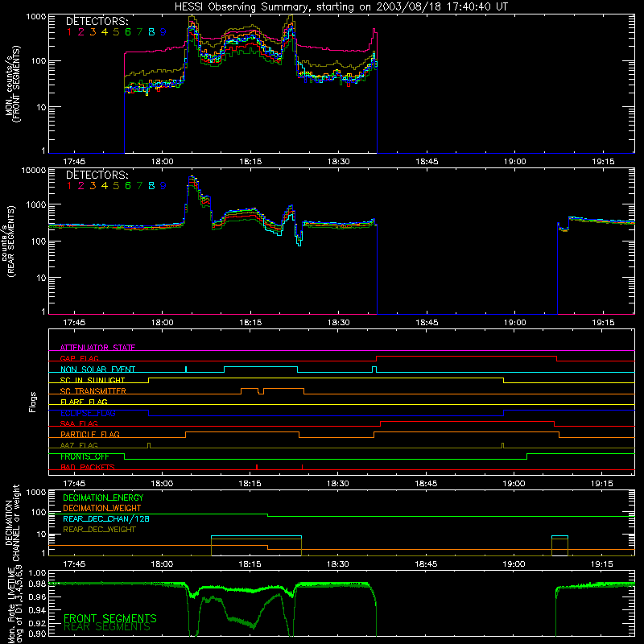Click the FRONT SEGMENTS livetime legend label

110,618
